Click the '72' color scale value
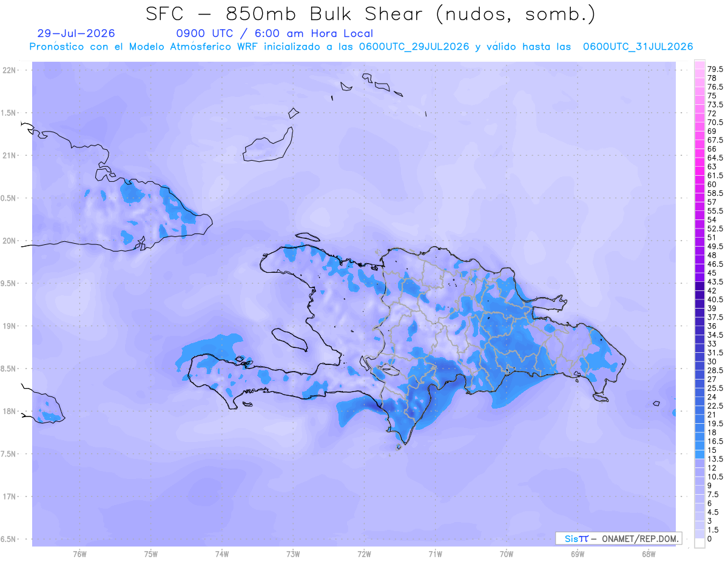This screenshot has height=562, width=728. coord(712,113)
